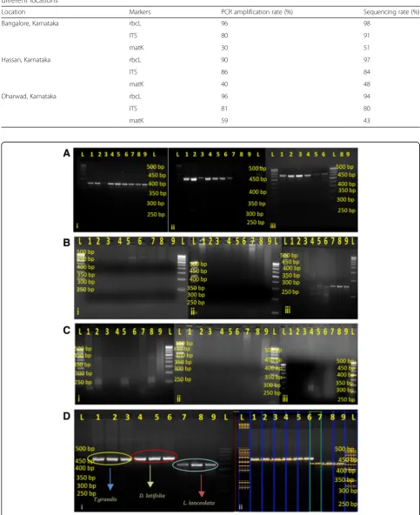The image size is (420, 515).
Task: Click the "Dharwad, Karnataka" location cell
Action: [x=29, y=97]
